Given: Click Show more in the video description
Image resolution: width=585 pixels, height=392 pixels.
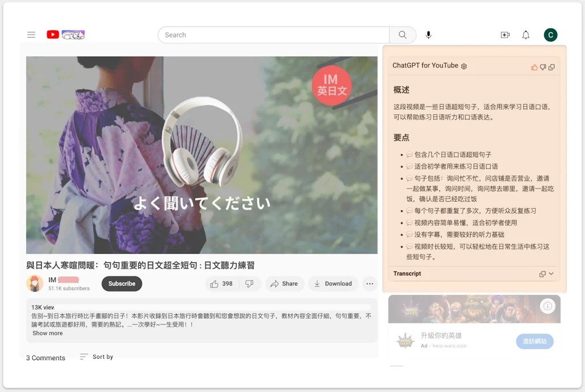Looking at the screenshot, I should [47, 333].
